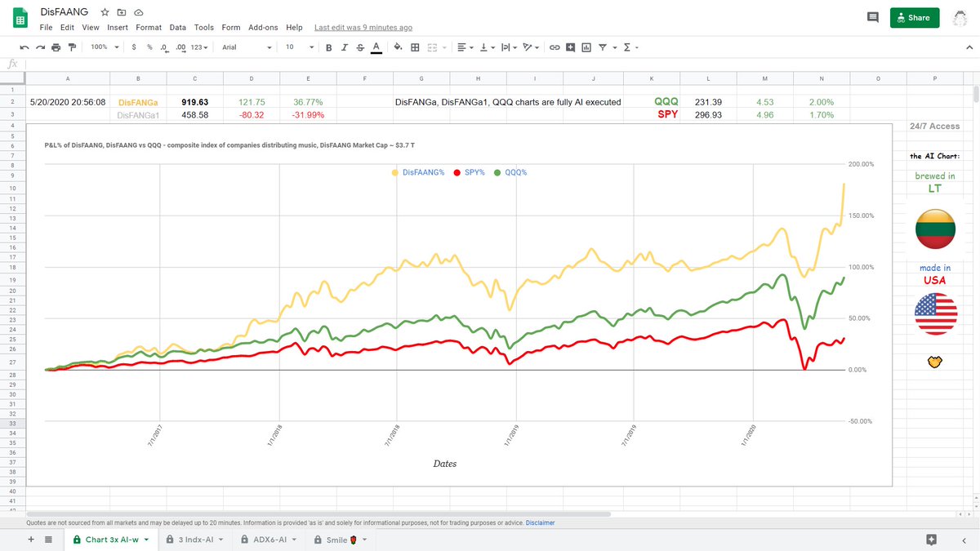Print the spreadsheet with the printer icon
This screenshot has height=551, width=980.
pos(56,47)
